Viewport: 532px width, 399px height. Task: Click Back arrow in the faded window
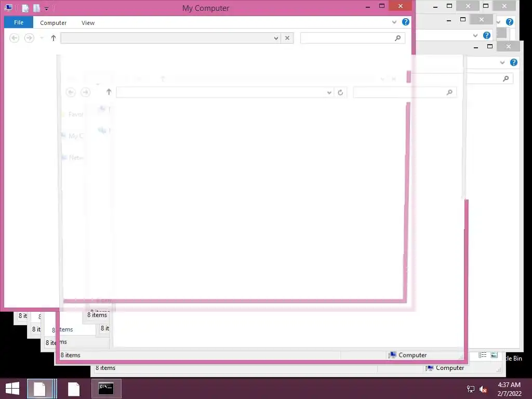pos(71,92)
